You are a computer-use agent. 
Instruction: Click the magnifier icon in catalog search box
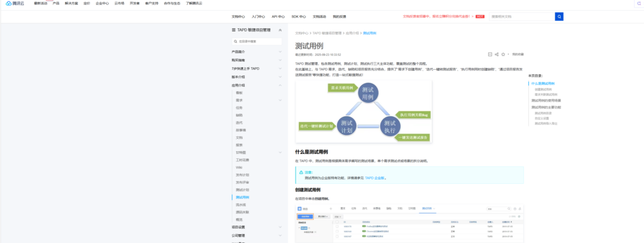point(235,41)
